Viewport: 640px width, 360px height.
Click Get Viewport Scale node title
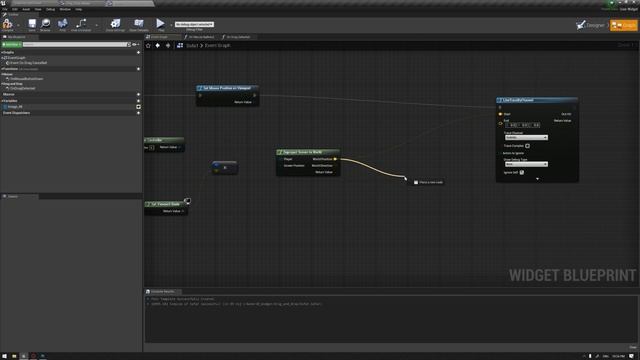(166, 204)
